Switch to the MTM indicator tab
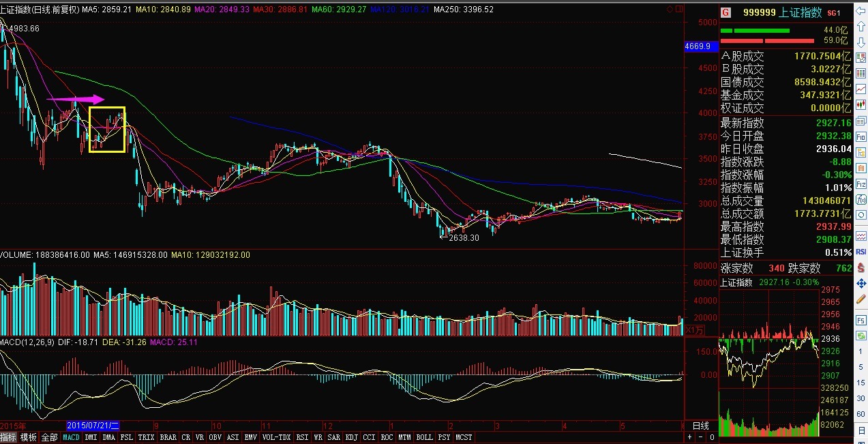 405,437
